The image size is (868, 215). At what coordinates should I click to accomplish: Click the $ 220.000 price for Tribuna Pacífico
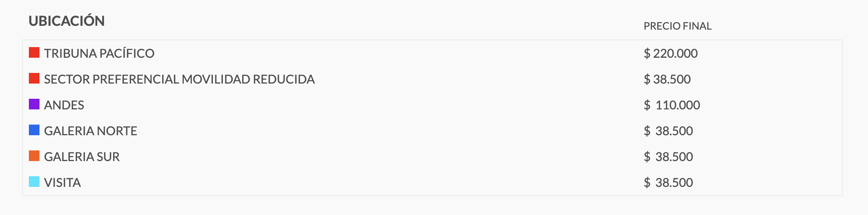click(671, 53)
